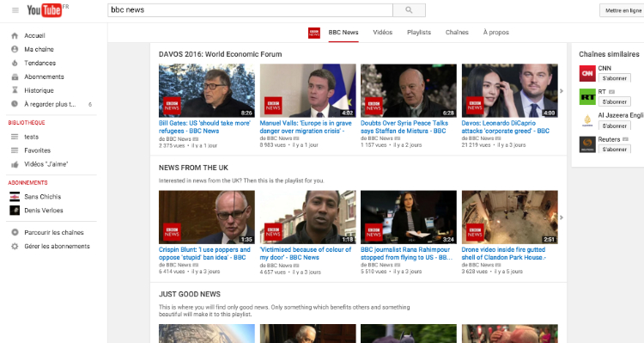
Task: Click the Al Jazeera channel logo
Action: click(587, 121)
